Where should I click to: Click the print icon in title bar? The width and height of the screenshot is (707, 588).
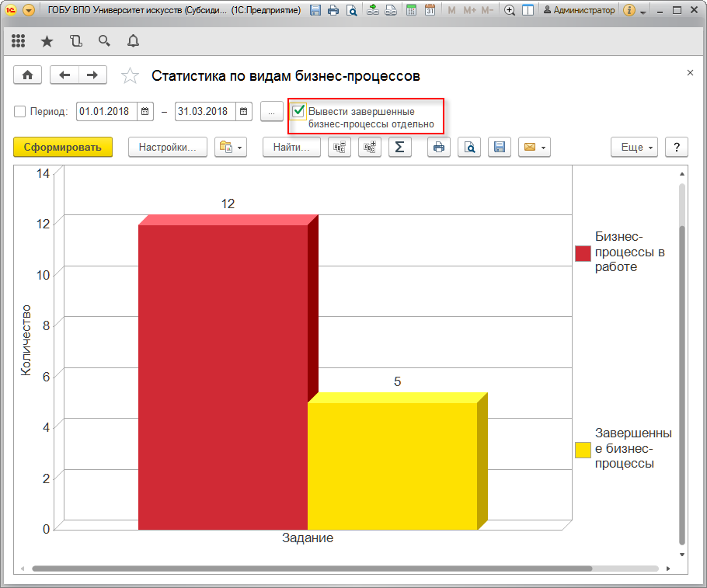tap(333, 10)
